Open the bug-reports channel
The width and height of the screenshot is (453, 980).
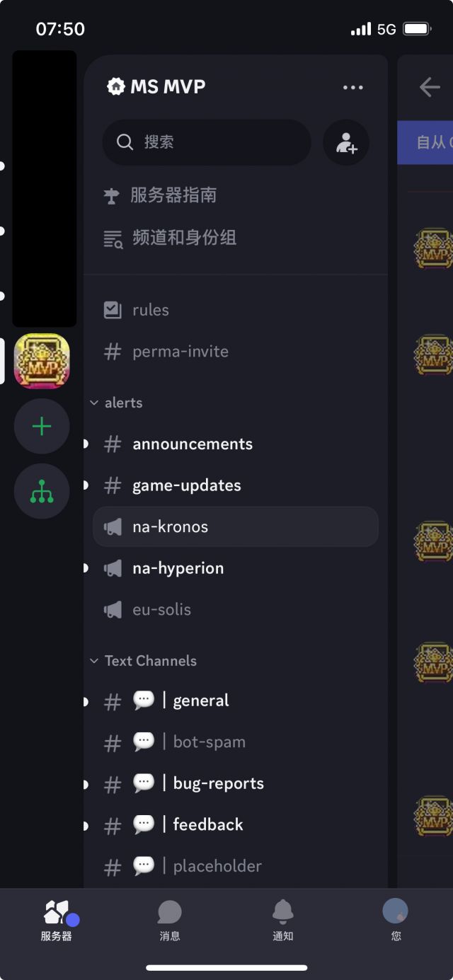pyautogui.click(x=218, y=783)
